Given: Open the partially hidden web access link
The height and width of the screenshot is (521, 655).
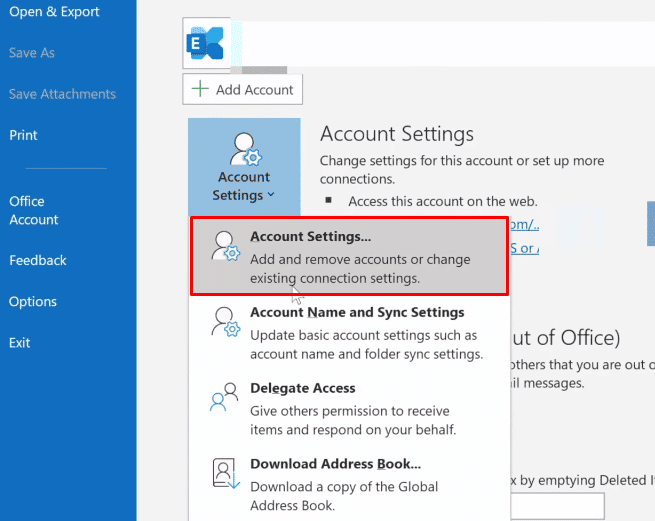Looking at the screenshot, I should [524, 225].
